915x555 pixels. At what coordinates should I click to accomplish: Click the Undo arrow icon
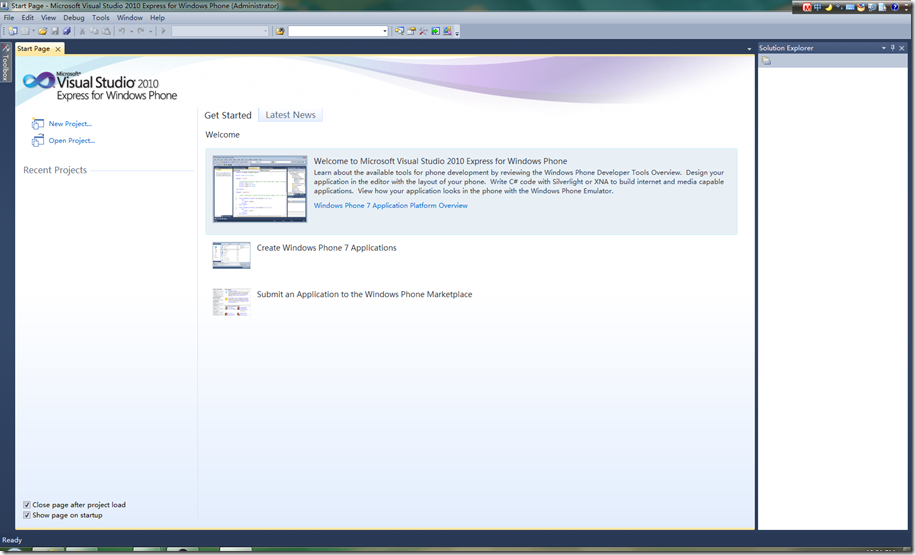pos(122,31)
